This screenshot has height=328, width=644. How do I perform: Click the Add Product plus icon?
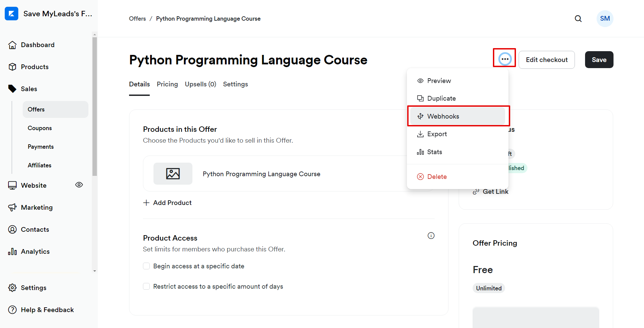(146, 203)
